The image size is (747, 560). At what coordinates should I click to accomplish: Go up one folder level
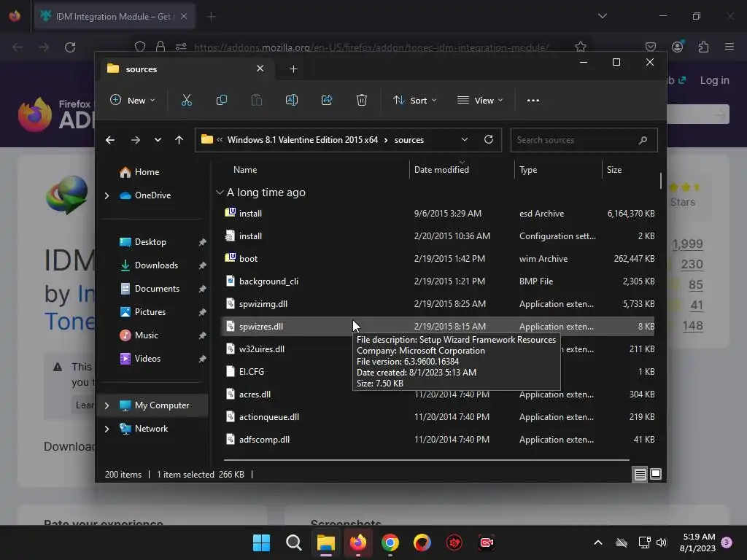click(179, 140)
